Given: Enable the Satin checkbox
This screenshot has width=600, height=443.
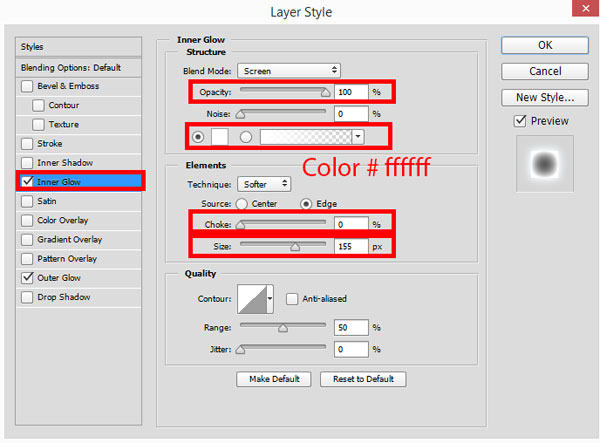Looking at the screenshot, I should [x=27, y=201].
